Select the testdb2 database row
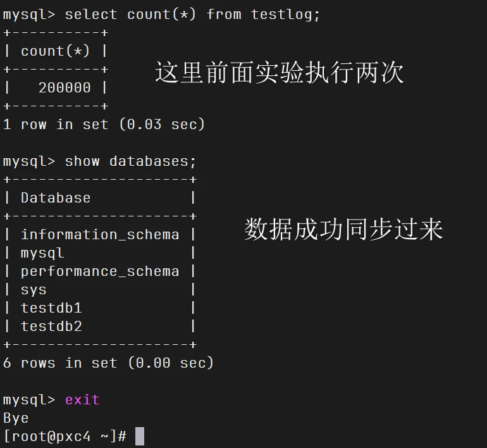This screenshot has height=448, width=487. (51, 327)
